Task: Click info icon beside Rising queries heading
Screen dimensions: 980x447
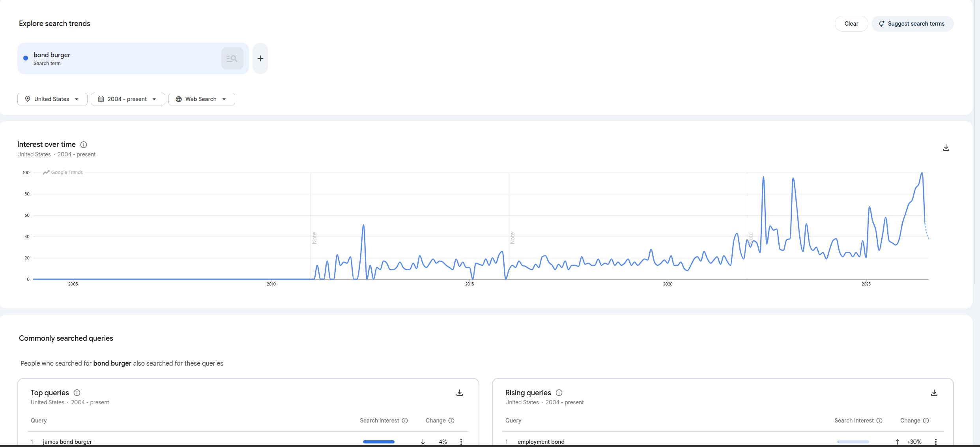Action: tap(559, 393)
